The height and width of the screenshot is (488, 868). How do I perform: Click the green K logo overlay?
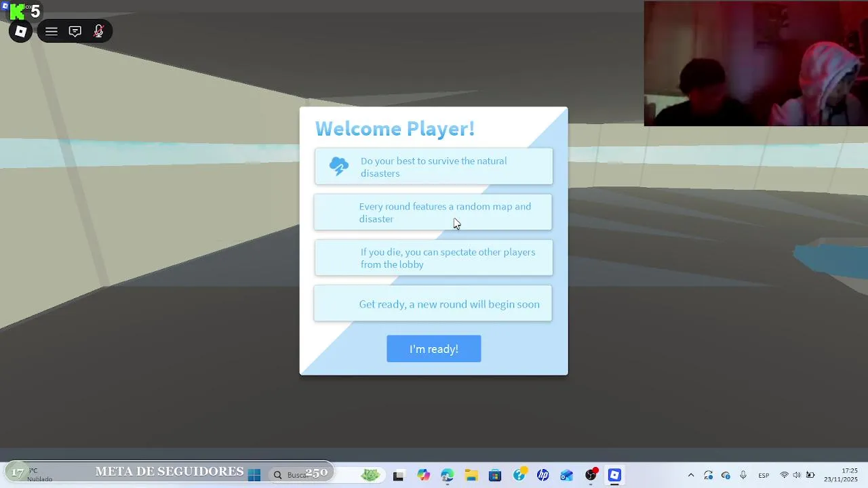pos(17,12)
